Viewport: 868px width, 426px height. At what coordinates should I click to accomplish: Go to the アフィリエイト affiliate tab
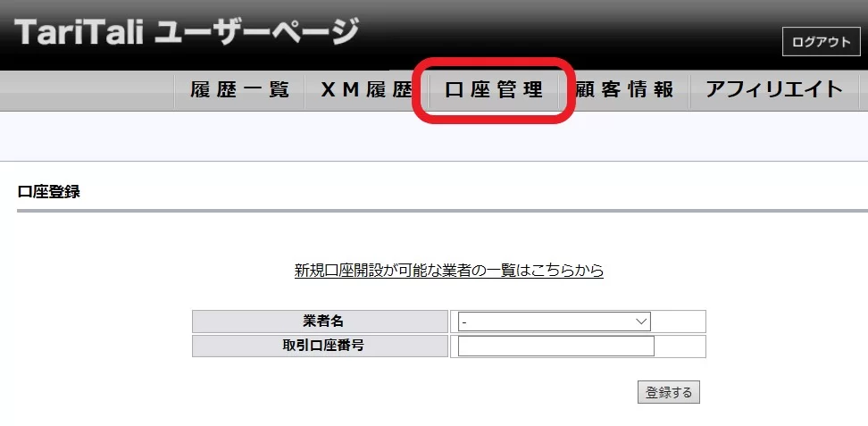[x=774, y=89]
